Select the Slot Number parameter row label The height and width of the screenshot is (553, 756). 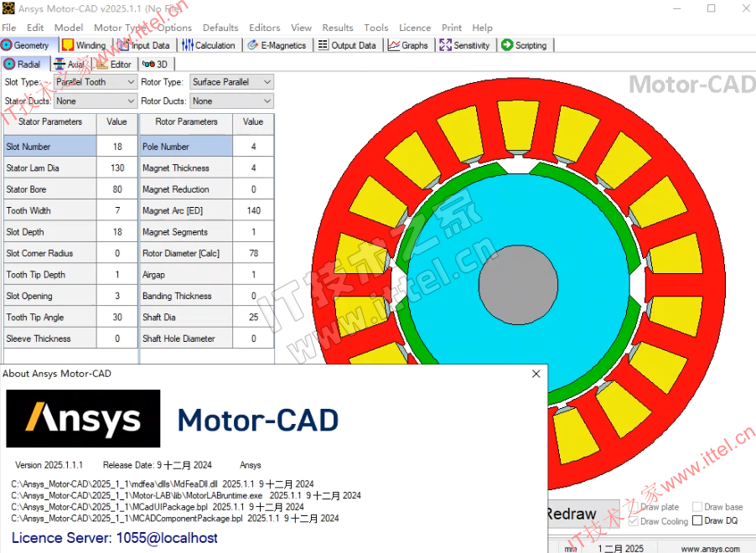[50, 147]
